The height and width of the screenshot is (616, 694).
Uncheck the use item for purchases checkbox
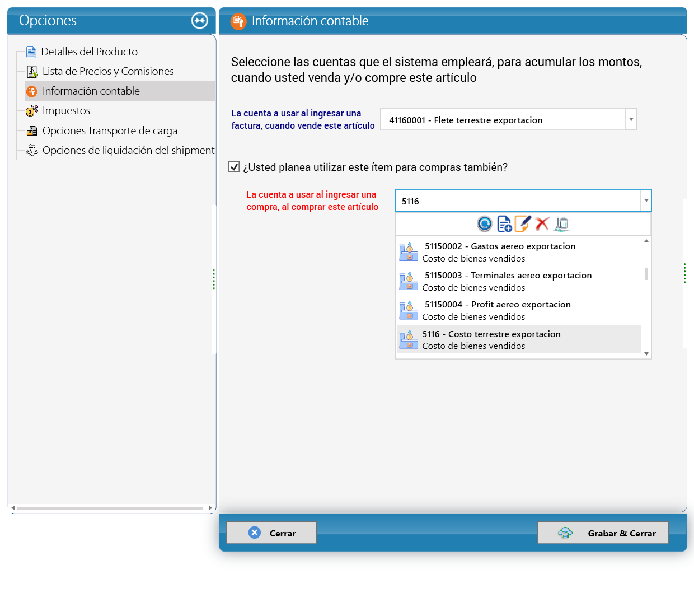click(x=235, y=167)
